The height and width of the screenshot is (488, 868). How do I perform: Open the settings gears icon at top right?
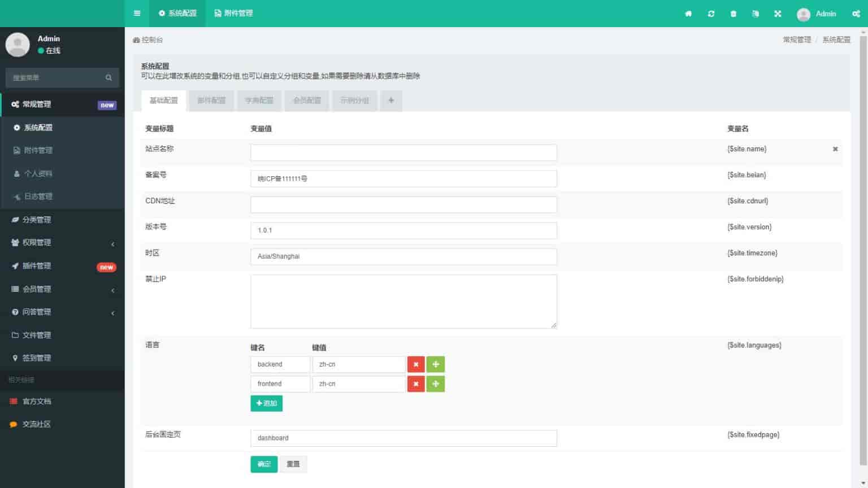point(856,14)
